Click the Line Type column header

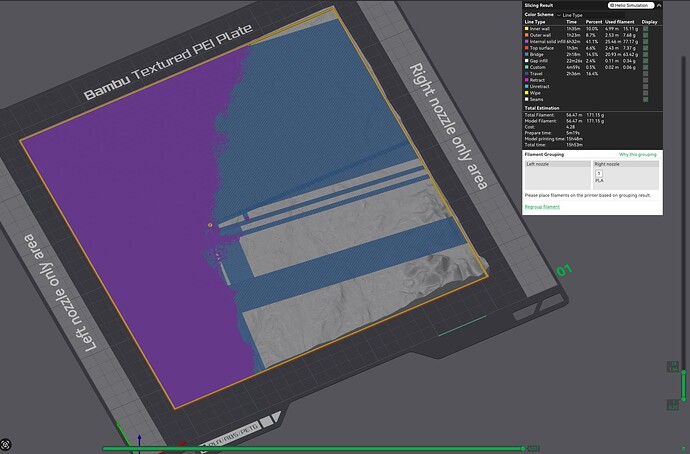(535, 22)
